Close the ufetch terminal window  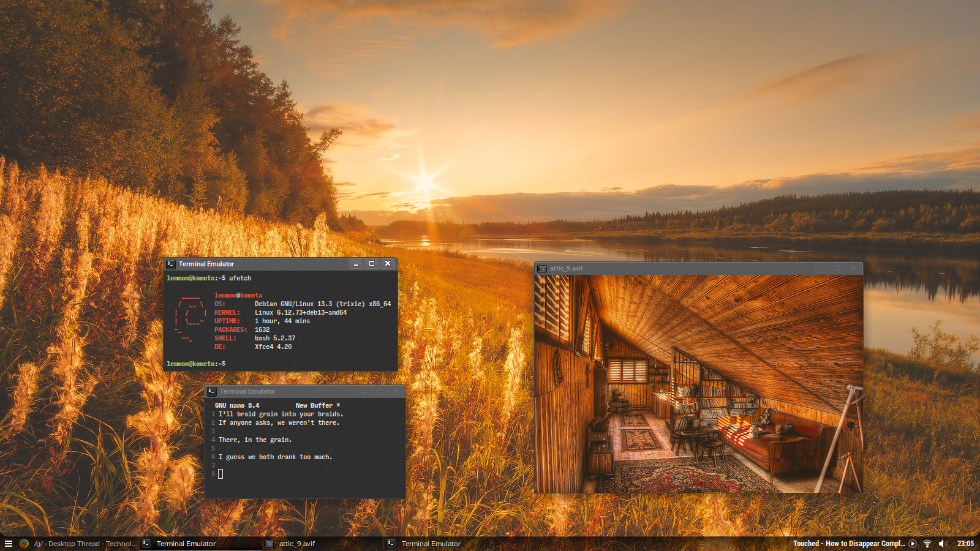tap(388, 264)
